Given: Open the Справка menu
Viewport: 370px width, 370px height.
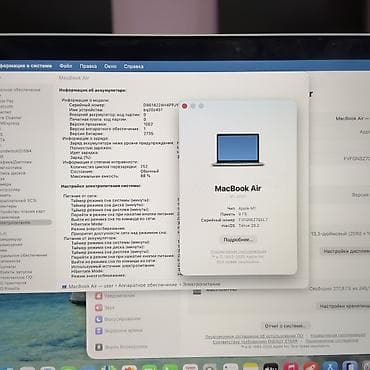Looking at the screenshot, I should click(x=133, y=66).
